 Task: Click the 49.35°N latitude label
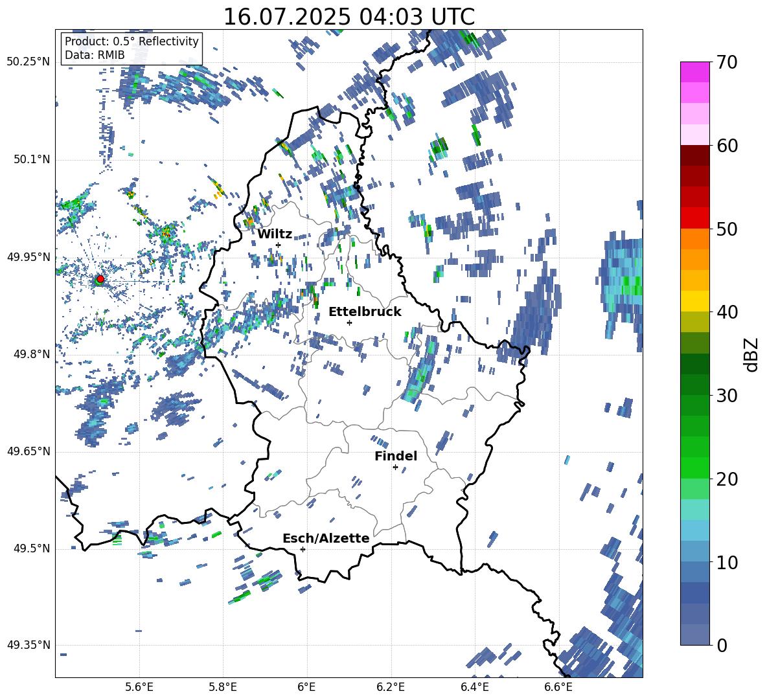click(29, 645)
